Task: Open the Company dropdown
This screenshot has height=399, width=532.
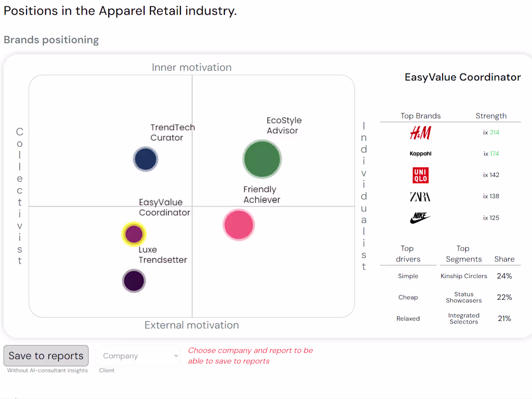Action: pyautogui.click(x=138, y=355)
